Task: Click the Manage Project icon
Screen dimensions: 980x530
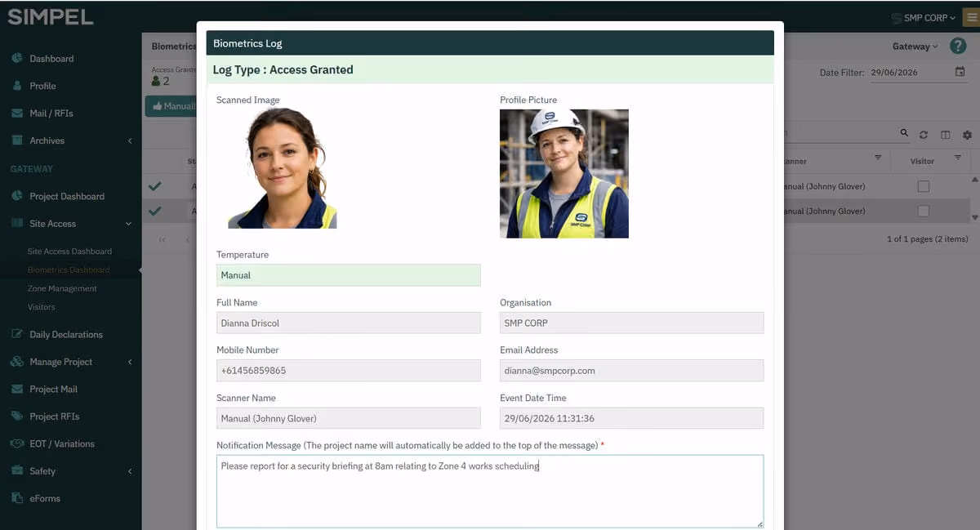Action: (x=16, y=362)
